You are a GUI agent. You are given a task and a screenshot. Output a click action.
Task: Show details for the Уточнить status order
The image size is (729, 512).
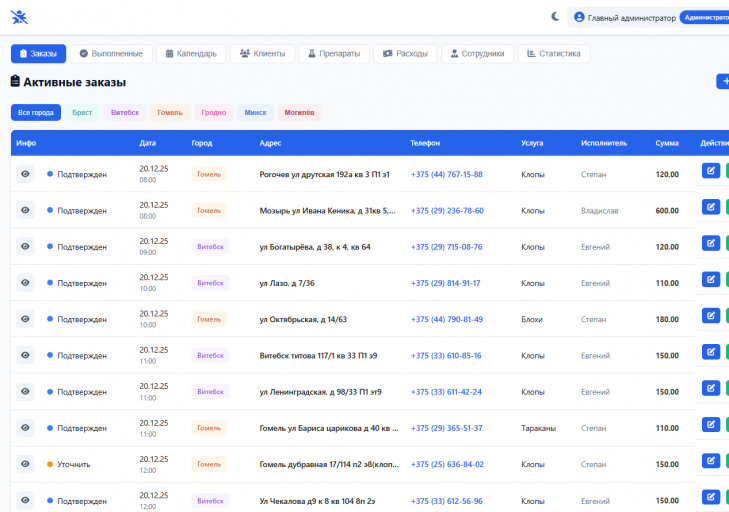tap(25, 464)
